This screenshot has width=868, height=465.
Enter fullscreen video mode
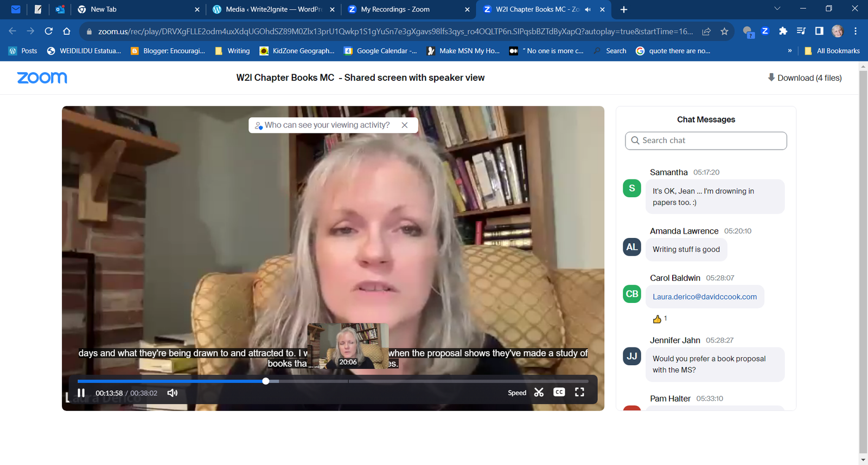tap(579, 392)
